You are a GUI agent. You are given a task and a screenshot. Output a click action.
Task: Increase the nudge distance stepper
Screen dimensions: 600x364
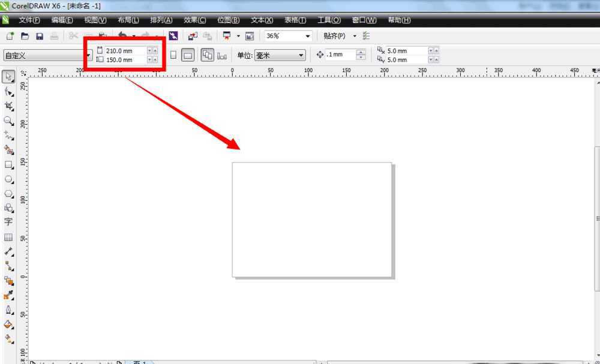click(x=361, y=52)
